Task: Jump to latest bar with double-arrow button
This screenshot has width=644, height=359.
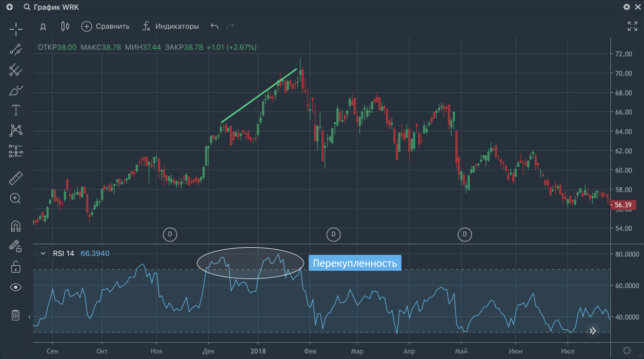Action: [593, 331]
